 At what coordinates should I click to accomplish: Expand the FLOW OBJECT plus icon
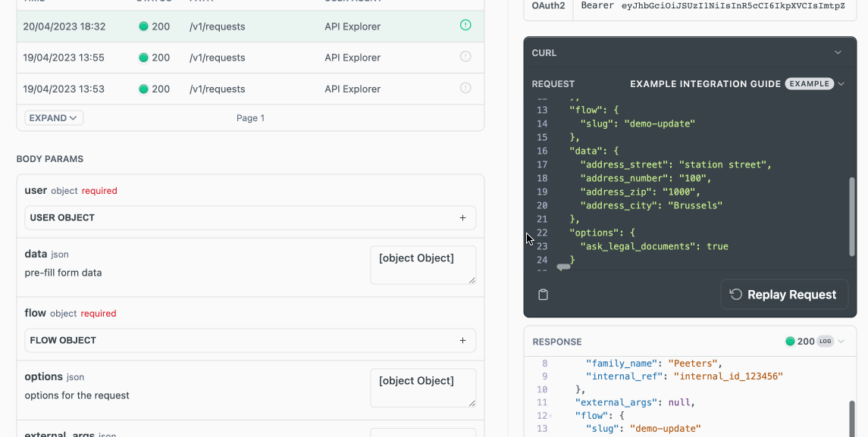tap(462, 341)
